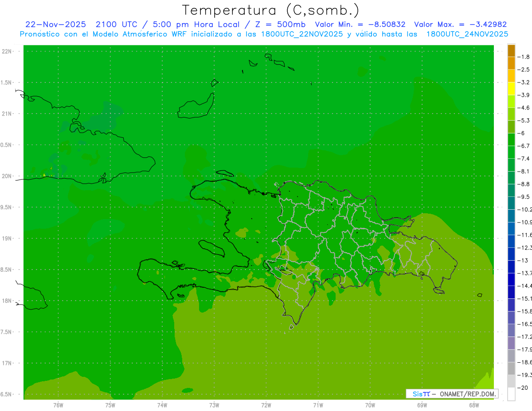Click the "21N" latitude label
Screen dimensions: 532x411
point(7,114)
